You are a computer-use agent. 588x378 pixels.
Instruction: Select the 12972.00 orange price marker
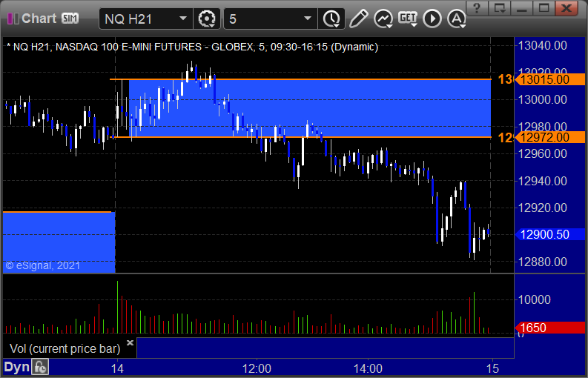coord(549,137)
